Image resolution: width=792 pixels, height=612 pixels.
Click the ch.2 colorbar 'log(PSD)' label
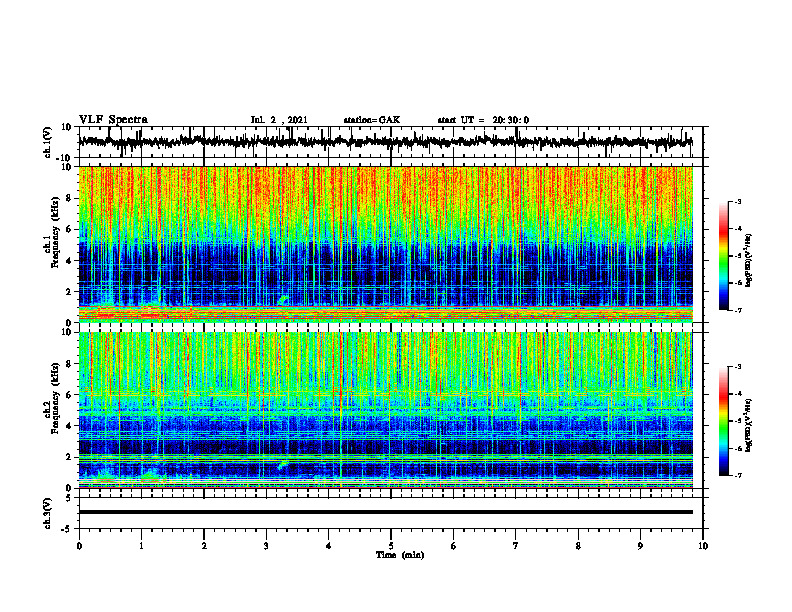click(x=749, y=425)
